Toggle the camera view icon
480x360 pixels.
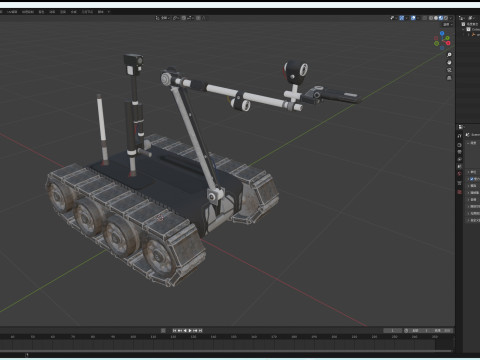(x=449, y=70)
